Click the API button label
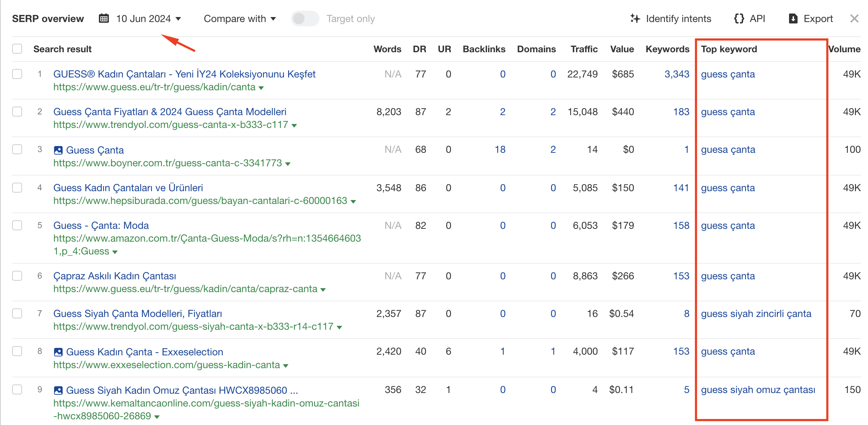This screenshot has width=868, height=425. [x=757, y=18]
